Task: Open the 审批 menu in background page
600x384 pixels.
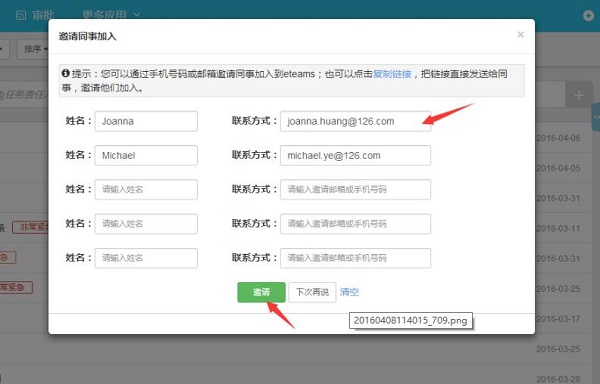Action: pos(35,15)
